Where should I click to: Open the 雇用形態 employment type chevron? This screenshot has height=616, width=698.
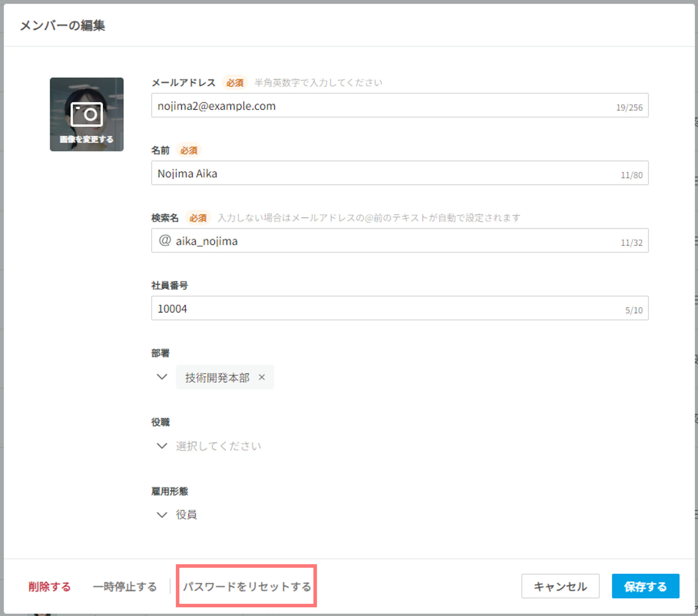pos(162,515)
